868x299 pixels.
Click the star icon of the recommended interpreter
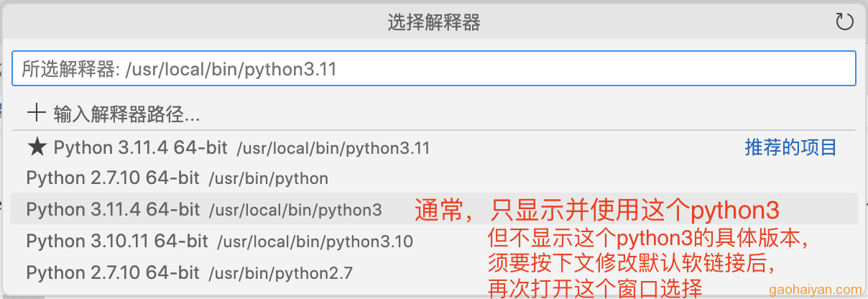pyautogui.click(x=36, y=147)
